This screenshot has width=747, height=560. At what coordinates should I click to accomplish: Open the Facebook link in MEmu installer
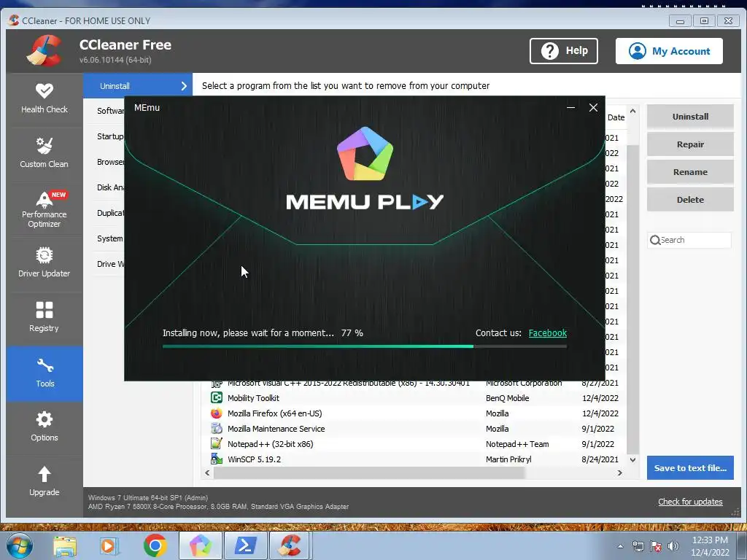[547, 332]
